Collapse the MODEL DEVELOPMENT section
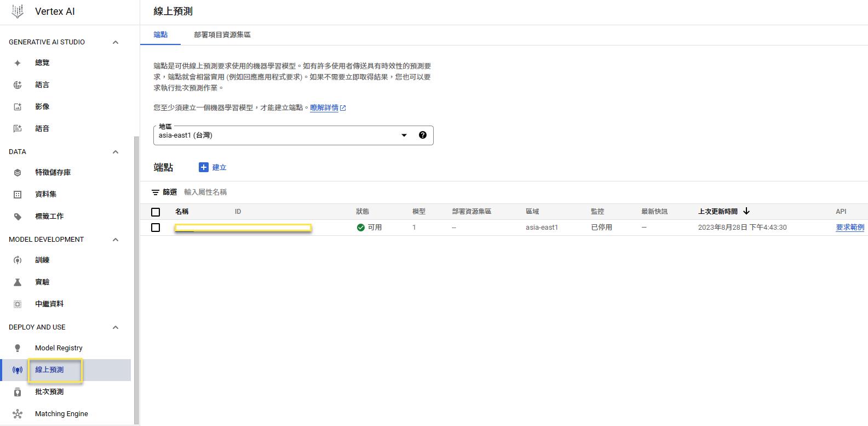 click(116, 240)
